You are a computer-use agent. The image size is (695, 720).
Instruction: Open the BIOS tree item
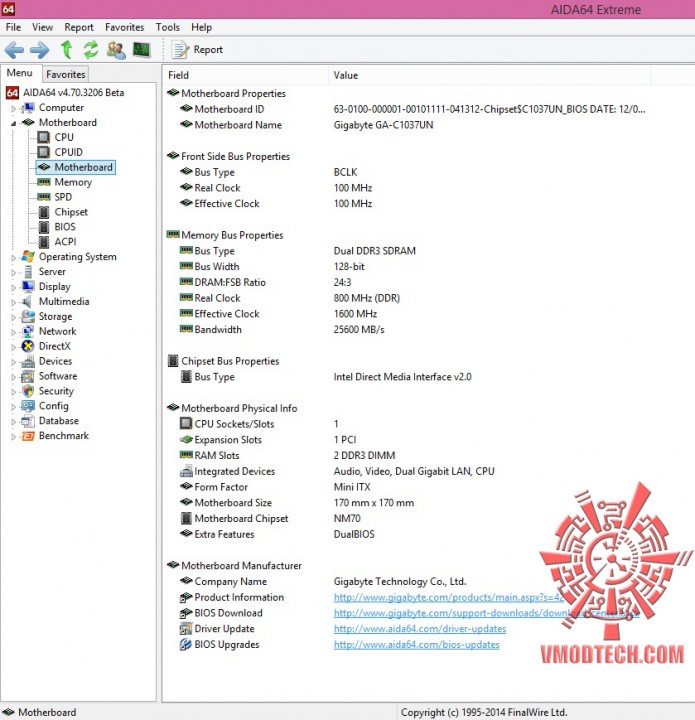(x=65, y=227)
